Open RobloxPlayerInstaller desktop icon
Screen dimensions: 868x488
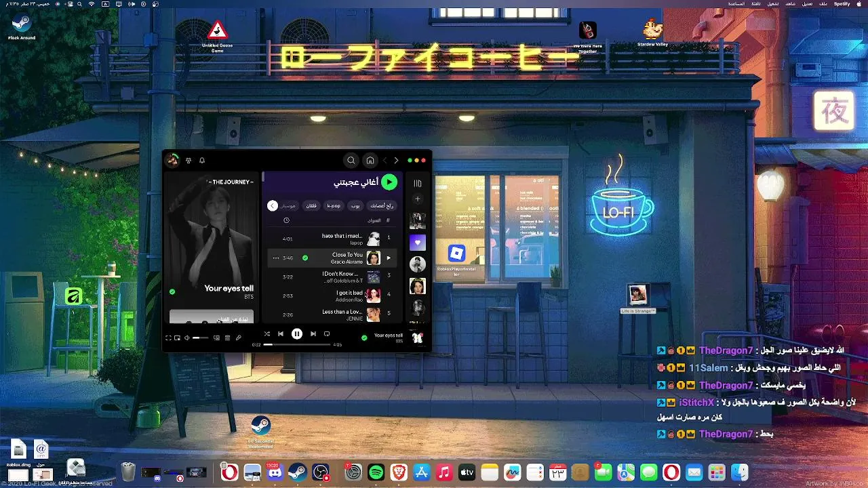[456, 259]
